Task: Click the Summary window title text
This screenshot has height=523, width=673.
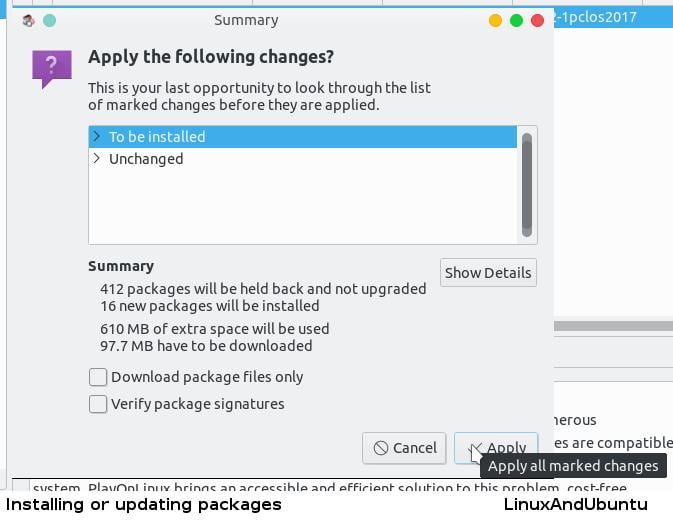Action: (x=246, y=20)
